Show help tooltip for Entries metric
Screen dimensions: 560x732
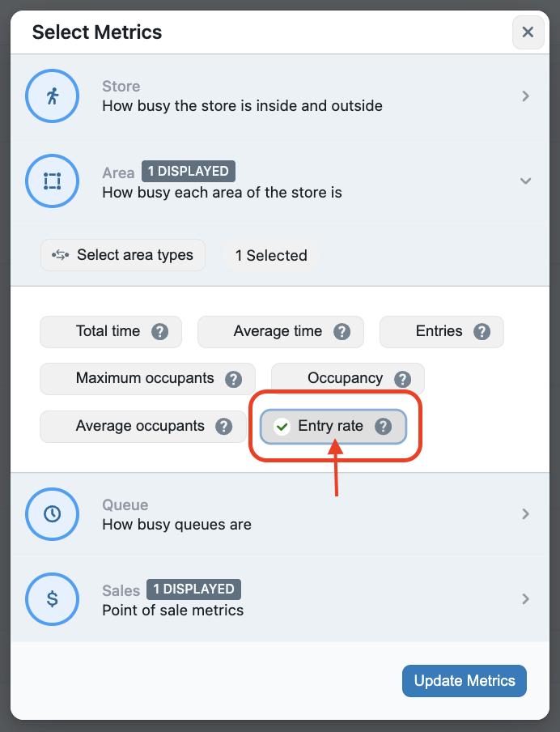[482, 331]
